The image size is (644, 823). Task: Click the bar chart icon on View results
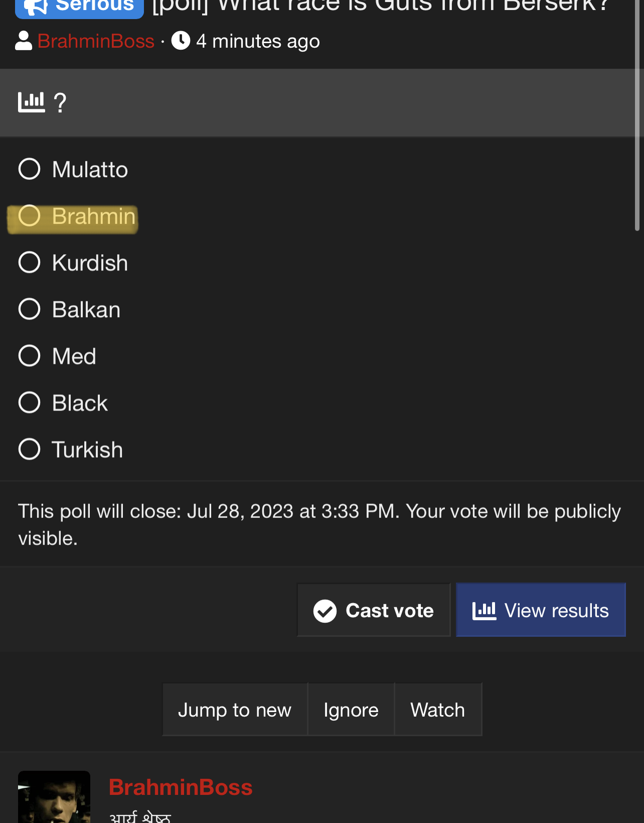pos(484,611)
